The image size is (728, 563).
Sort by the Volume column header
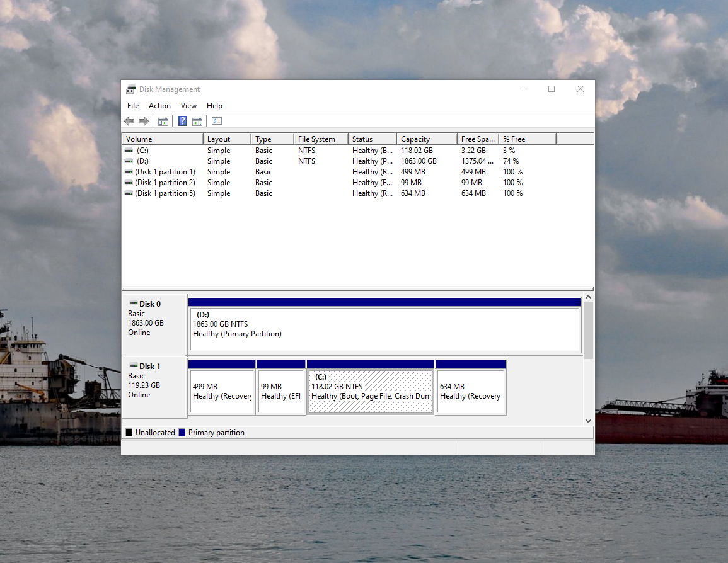pyautogui.click(x=163, y=139)
